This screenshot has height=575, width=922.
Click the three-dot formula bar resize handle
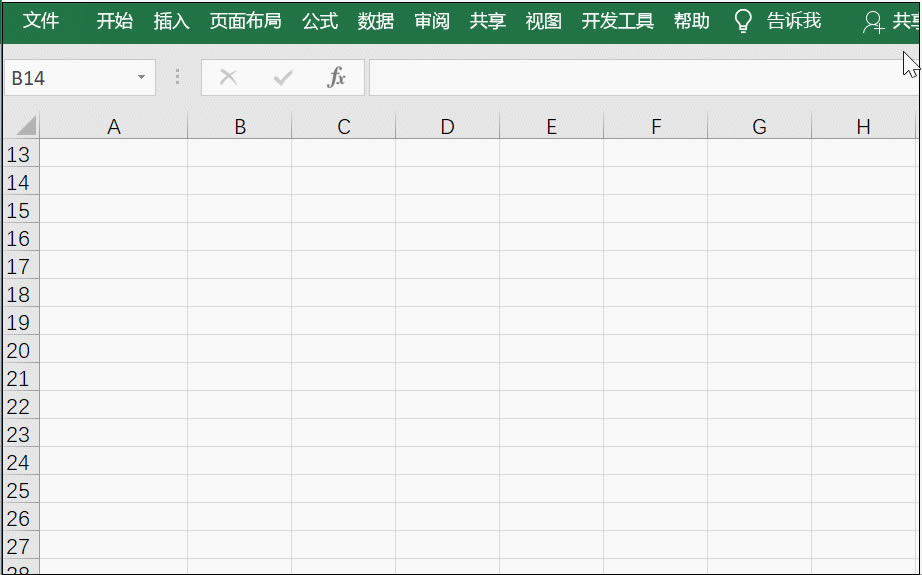pyautogui.click(x=178, y=78)
